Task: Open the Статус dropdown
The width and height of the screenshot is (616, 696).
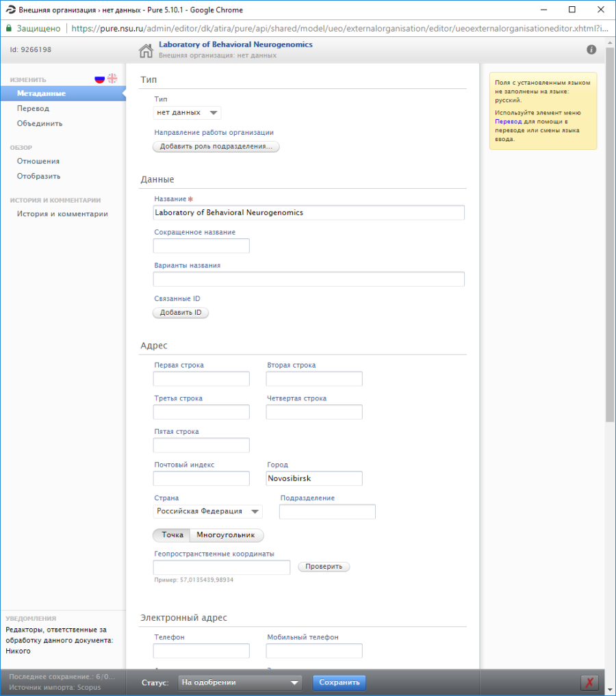Action: (239, 682)
